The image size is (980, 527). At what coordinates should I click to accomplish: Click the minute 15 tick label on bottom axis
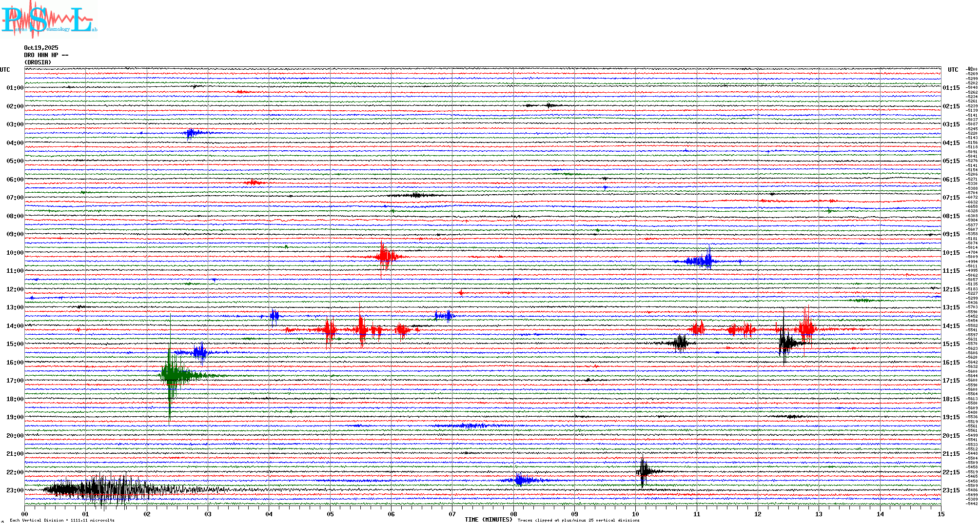point(941,514)
